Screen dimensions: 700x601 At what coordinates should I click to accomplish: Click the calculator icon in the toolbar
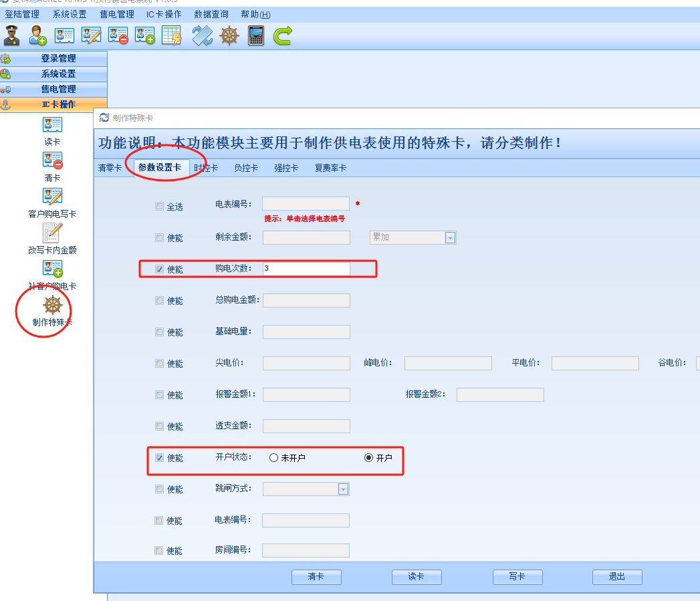pos(255,35)
